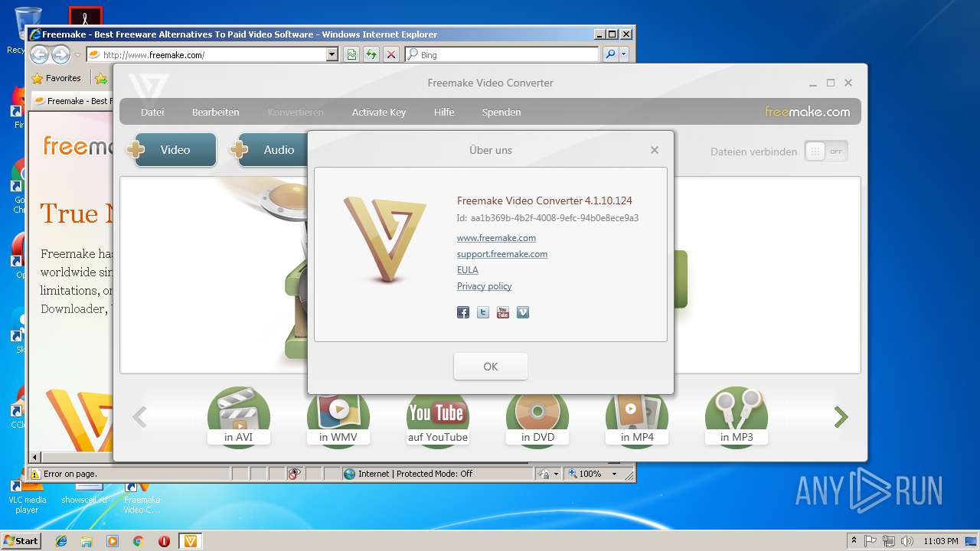Choose the in DVD burn icon
This screenshot has width=980, height=551.
click(x=537, y=417)
